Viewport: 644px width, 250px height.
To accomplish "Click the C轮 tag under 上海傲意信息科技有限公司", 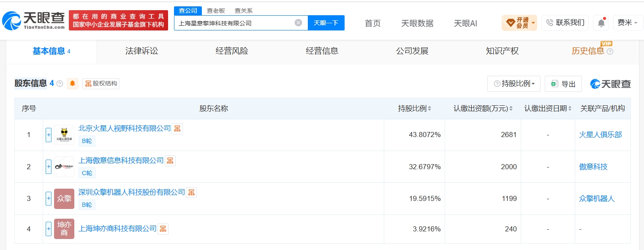I will [x=87, y=173].
